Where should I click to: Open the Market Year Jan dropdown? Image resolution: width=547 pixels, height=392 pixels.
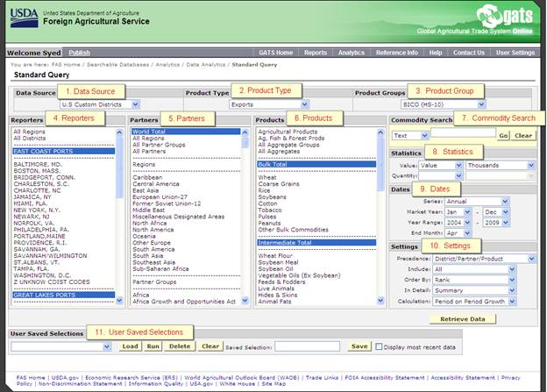[458, 212]
